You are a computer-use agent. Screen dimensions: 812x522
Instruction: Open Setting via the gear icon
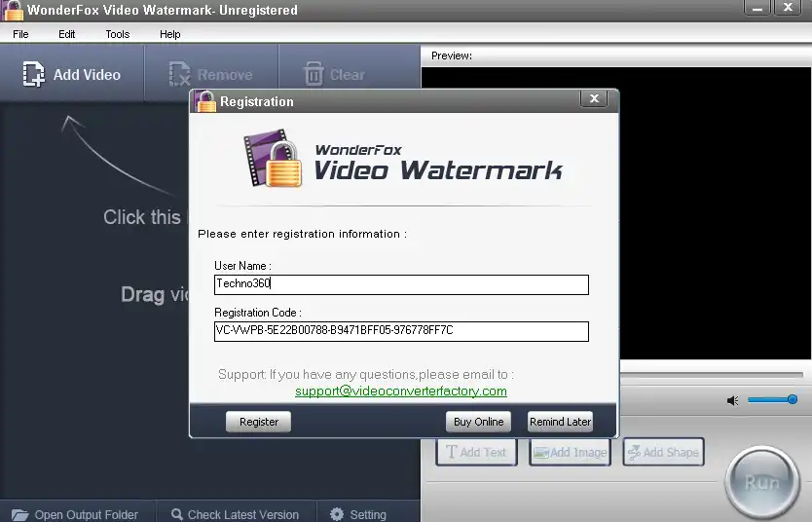337,514
